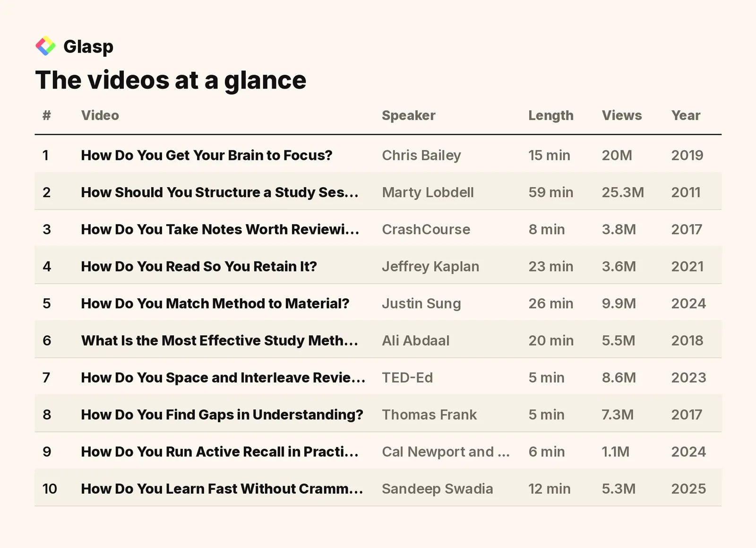Screen dimensions: 756x548
Task: Select 'How Do You Space and Interleave Revie...' title
Action: (x=223, y=377)
